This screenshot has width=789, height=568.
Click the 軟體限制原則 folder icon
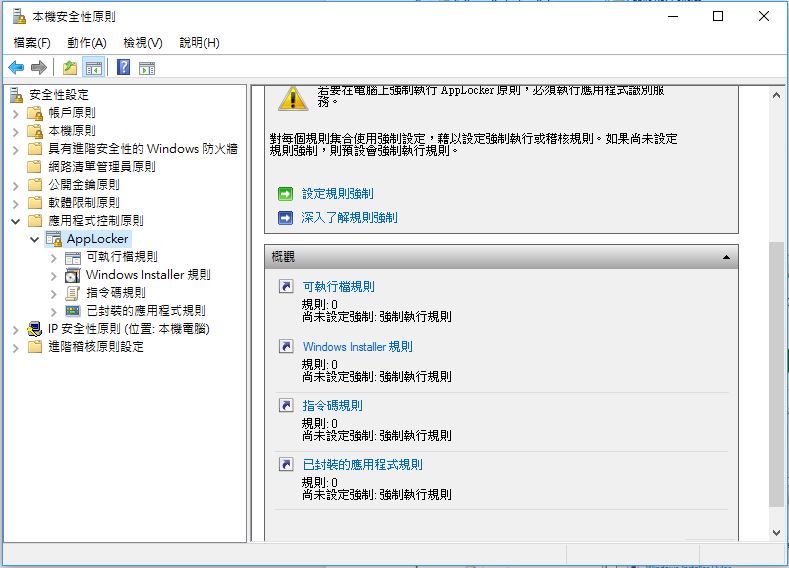[x=35, y=203]
